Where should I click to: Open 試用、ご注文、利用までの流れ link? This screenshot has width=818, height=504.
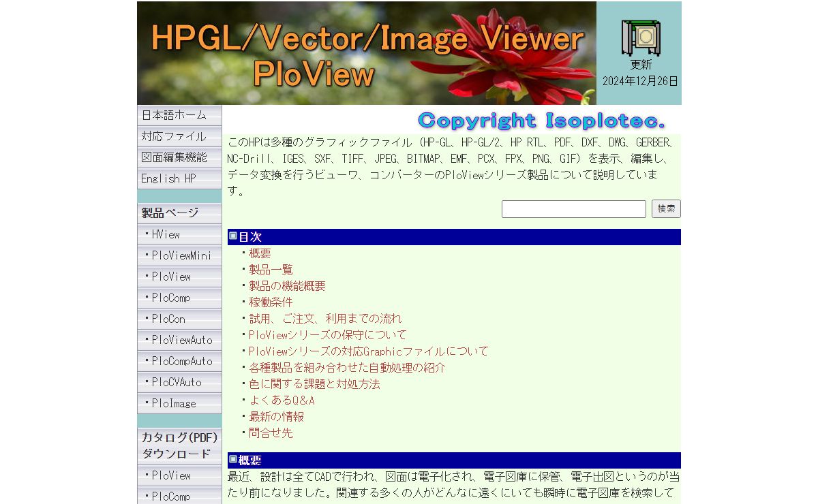(325, 319)
